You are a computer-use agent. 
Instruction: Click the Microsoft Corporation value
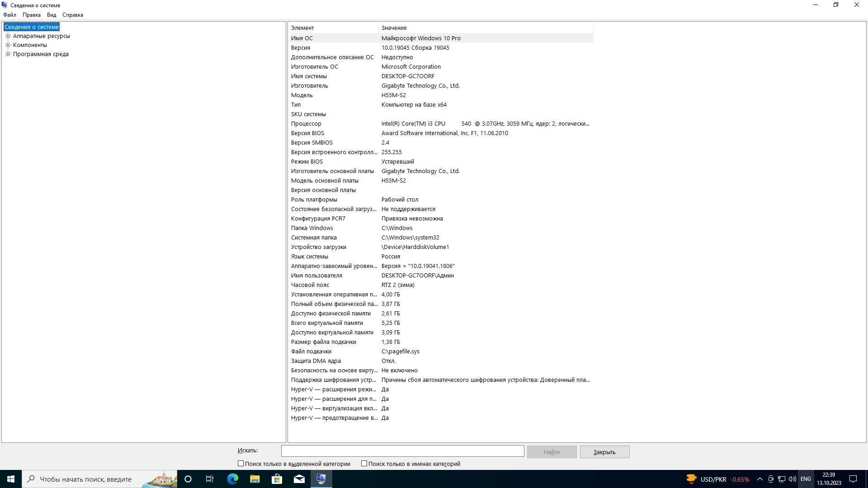point(411,67)
